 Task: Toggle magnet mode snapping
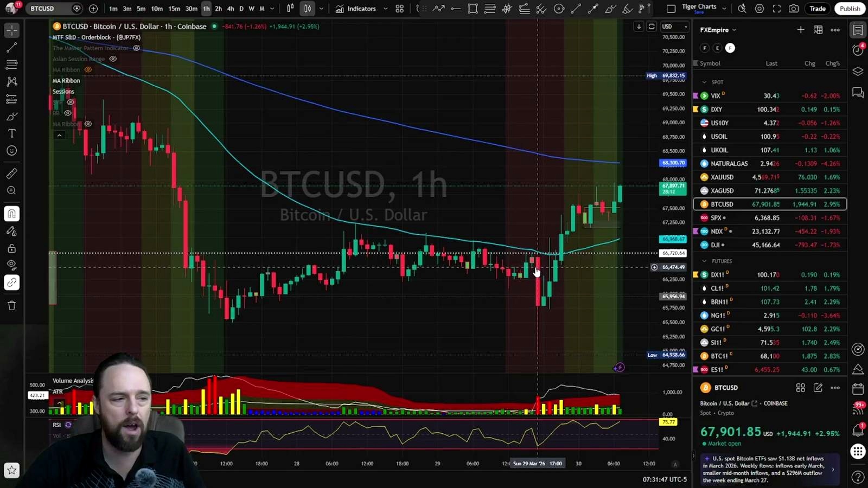pos(12,214)
